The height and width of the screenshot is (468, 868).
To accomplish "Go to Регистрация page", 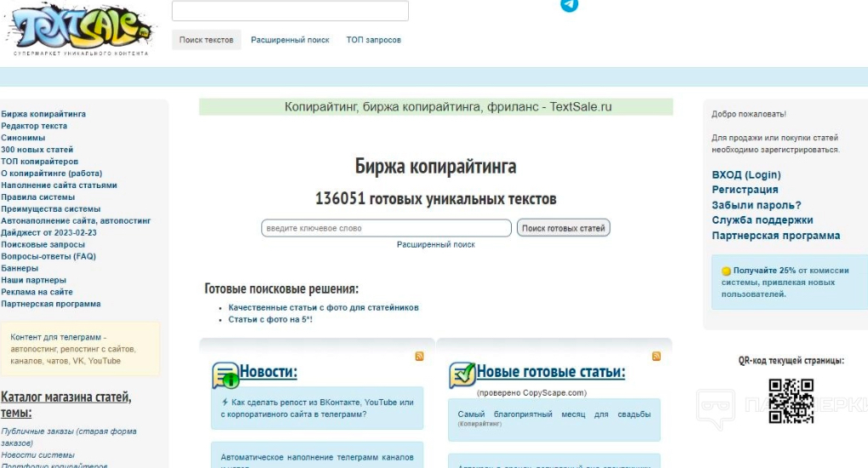I will 745,190.
